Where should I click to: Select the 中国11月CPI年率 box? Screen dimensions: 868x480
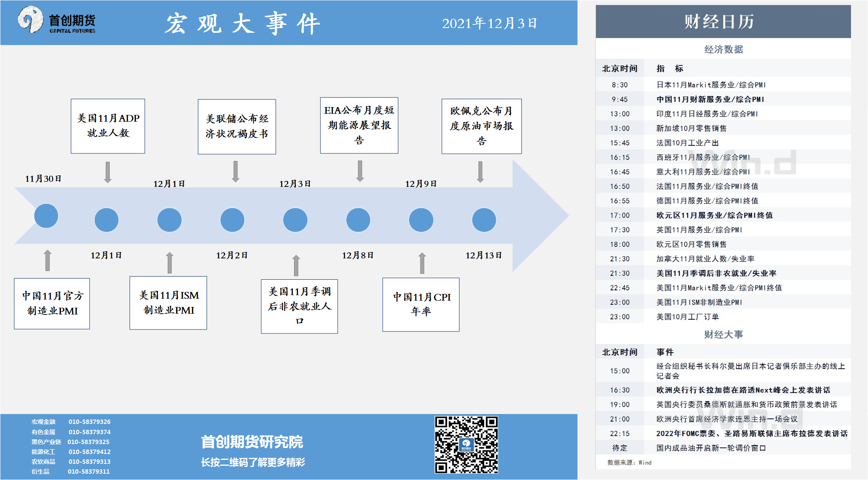tap(421, 305)
